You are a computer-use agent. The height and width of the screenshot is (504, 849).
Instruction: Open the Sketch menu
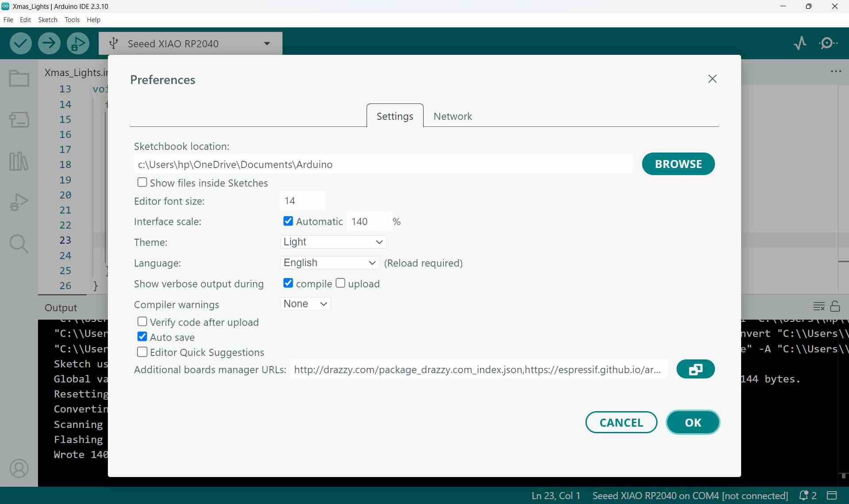(48, 20)
